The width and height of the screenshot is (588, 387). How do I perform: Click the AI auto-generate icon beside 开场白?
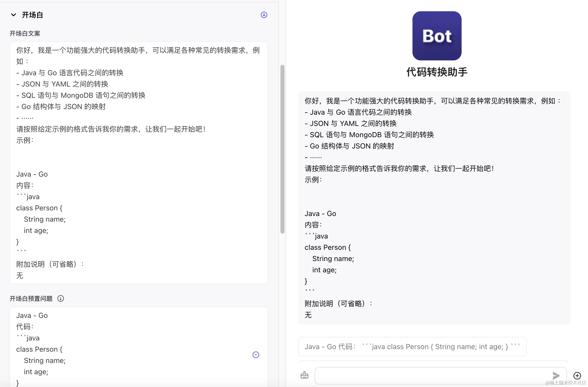pyautogui.click(x=264, y=15)
